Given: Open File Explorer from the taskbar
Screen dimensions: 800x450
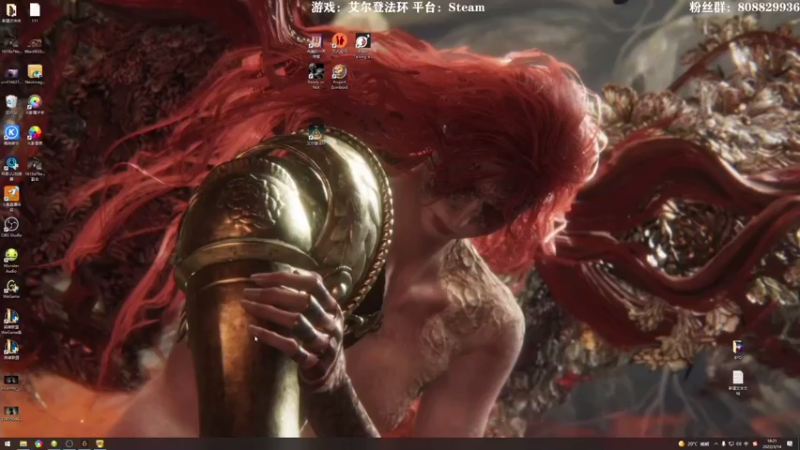Looking at the screenshot, I should [23, 444].
